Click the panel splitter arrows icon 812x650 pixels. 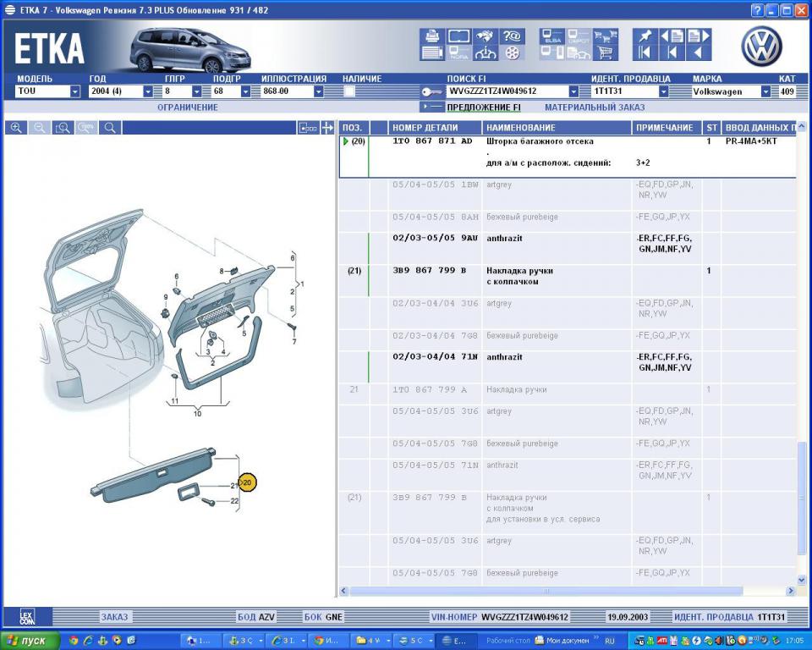click(x=327, y=128)
